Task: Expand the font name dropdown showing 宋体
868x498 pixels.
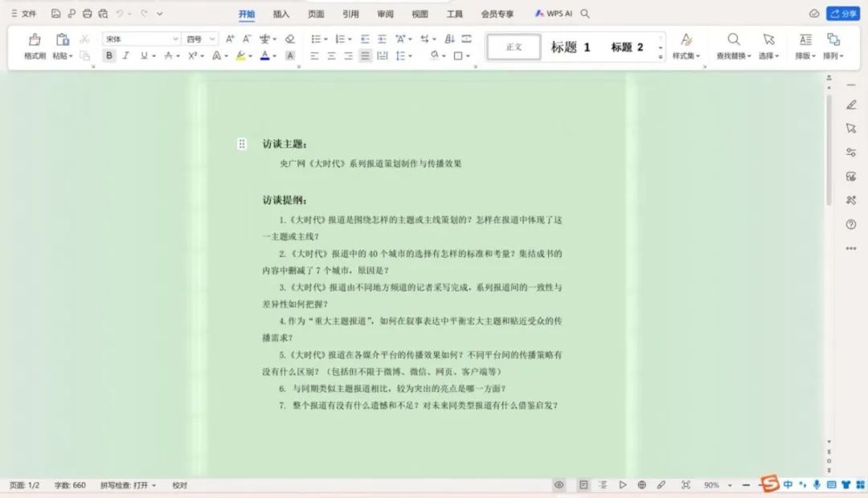Action: 175,39
